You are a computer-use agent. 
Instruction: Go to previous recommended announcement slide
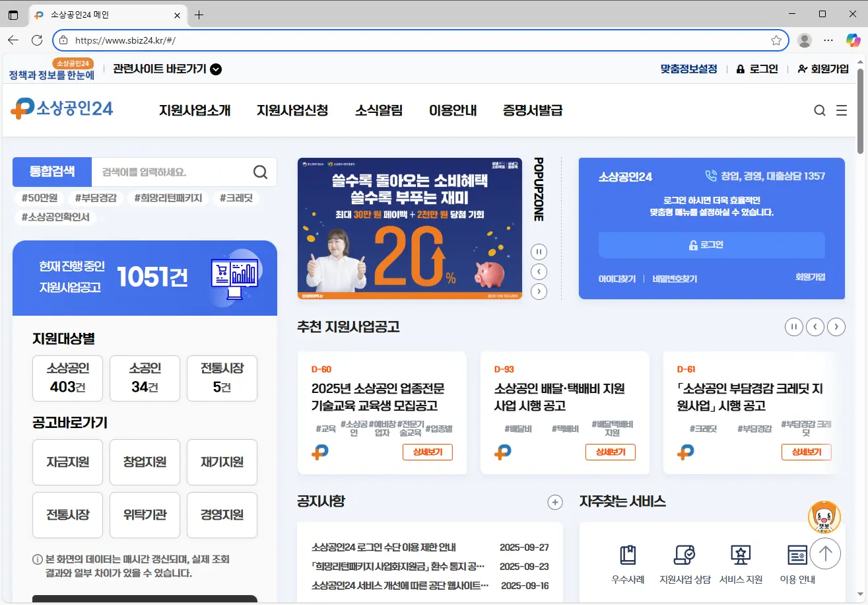(x=815, y=326)
